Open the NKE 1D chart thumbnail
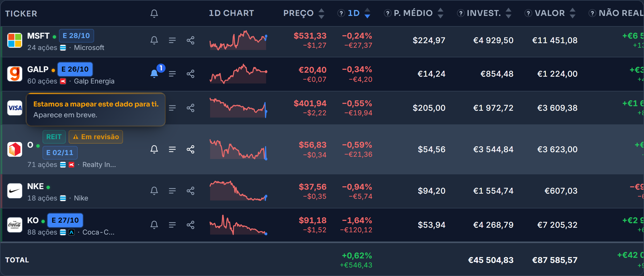The width and height of the screenshot is (644, 276). [238, 191]
